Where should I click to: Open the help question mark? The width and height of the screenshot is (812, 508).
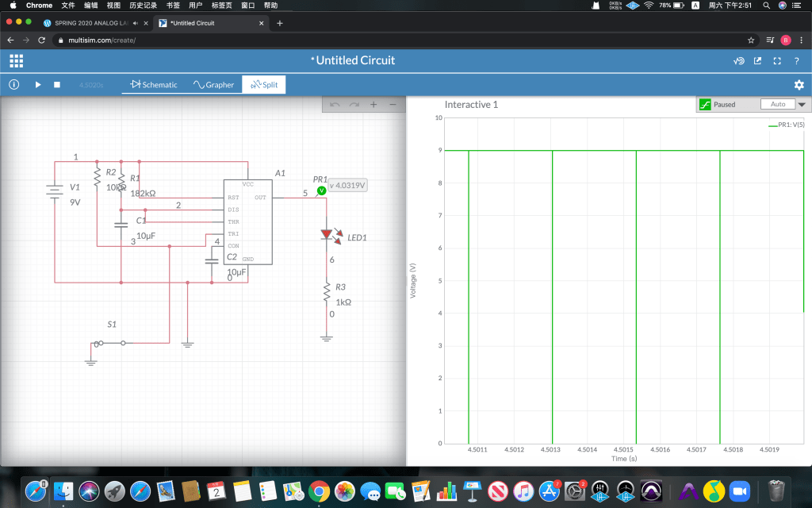point(796,61)
